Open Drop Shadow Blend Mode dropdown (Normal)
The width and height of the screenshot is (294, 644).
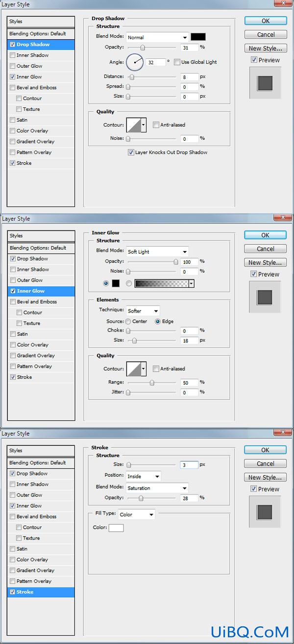157,37
